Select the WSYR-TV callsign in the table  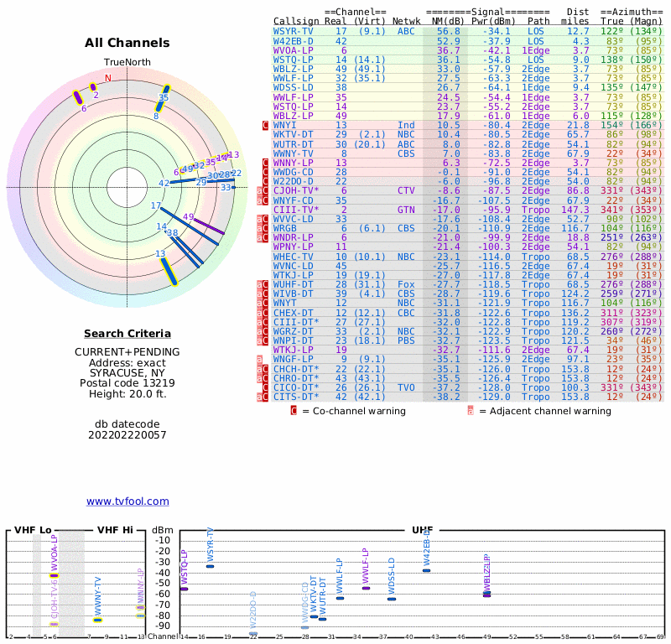pyautogui.click(x=294, y=31)
